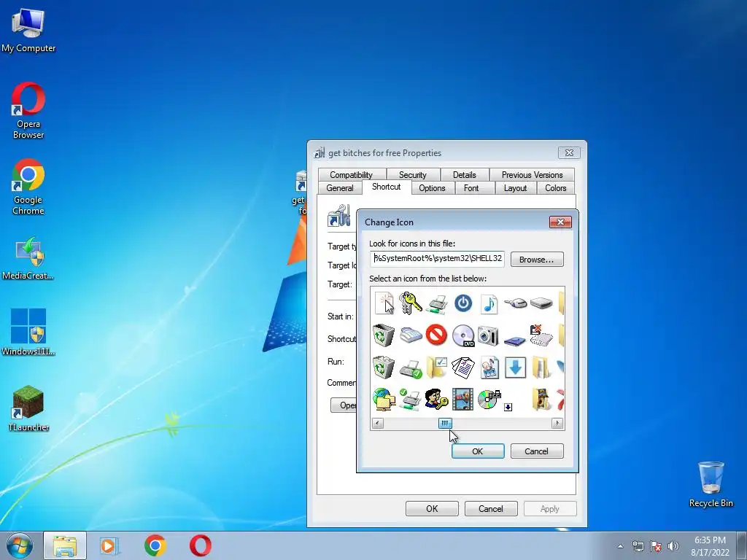Choose the yellow keys icon
The height and width of the screenshot is (560, 747).
[x=410, y=303]
